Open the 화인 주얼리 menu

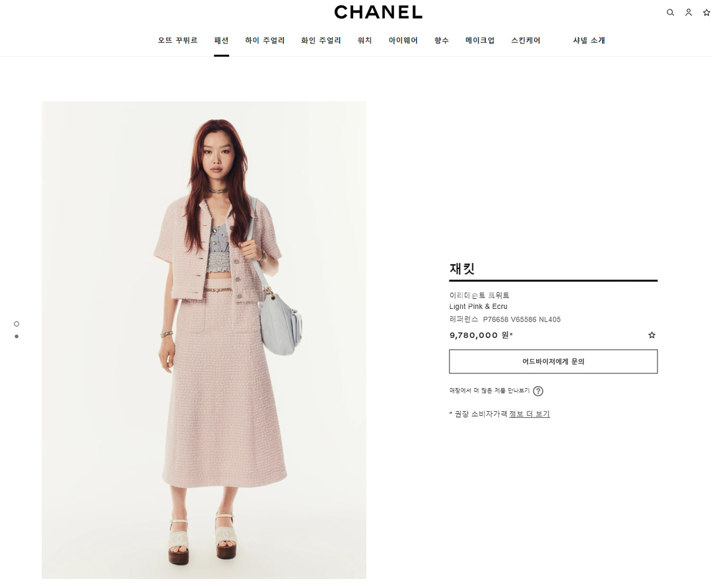[x=321, y=40]
